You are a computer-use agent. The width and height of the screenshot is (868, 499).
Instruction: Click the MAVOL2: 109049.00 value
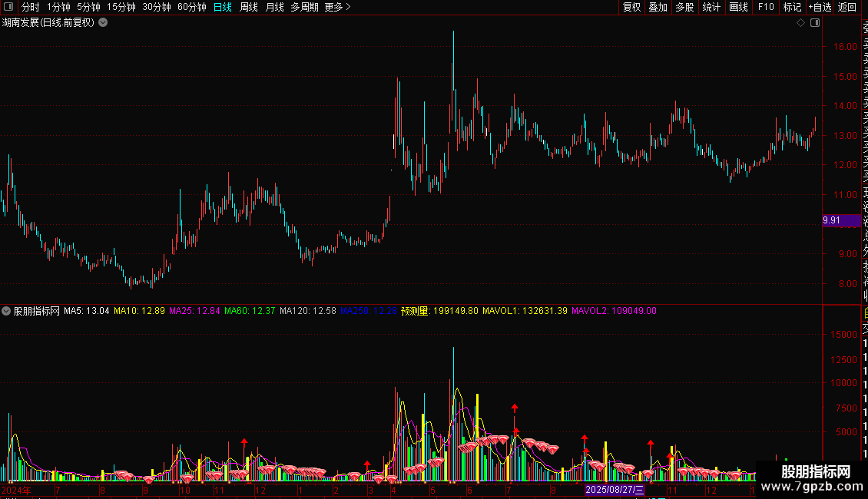(x=614, y=311)
